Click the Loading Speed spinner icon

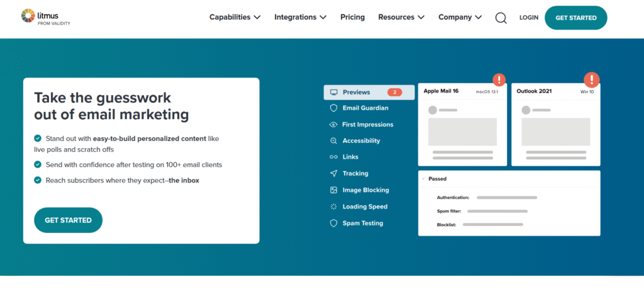coord(334,207)
